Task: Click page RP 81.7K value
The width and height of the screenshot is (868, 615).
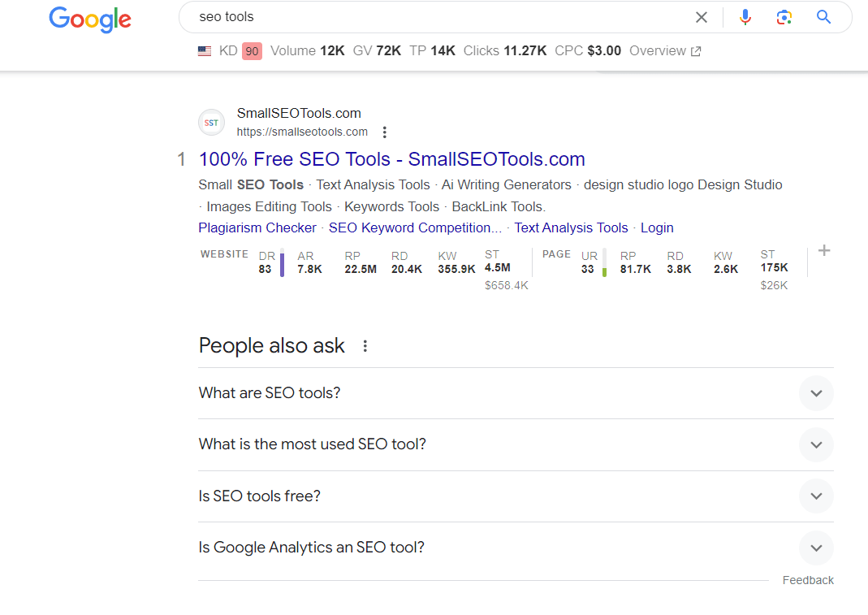Action: coord(636,269)
